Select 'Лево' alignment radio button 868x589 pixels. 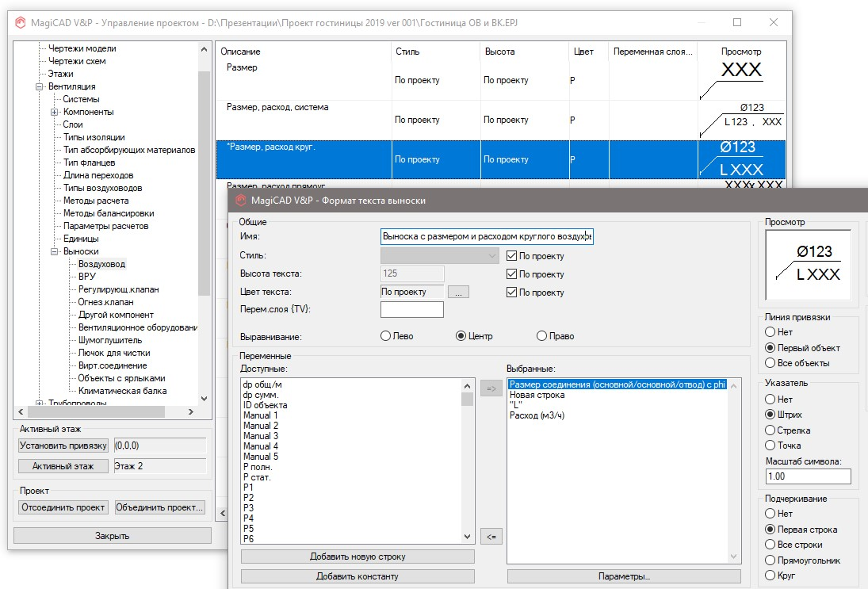[x=386, y=336]
